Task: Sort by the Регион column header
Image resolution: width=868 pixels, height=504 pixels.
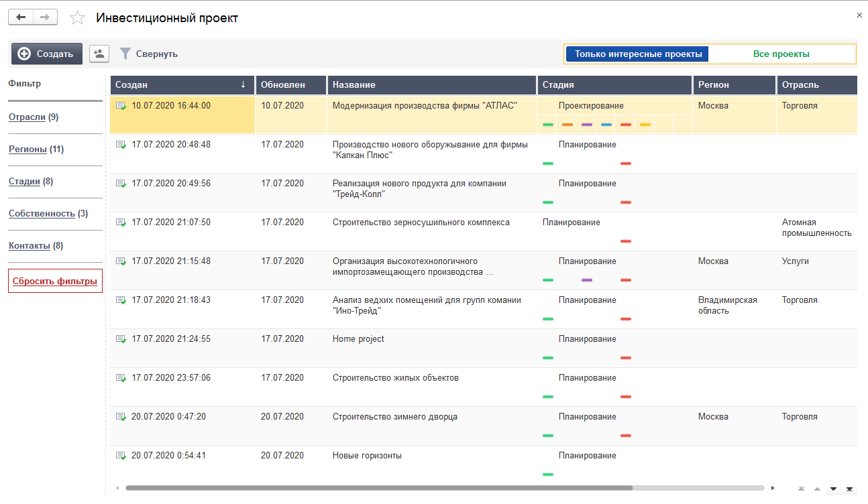Action: [x=735, y=85]
